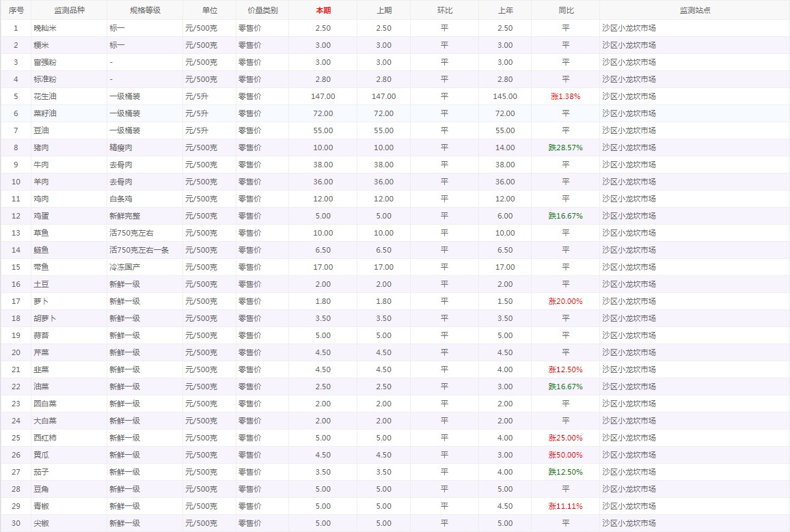Select the 145.00 last-year price cell
Screen dimensions: 790x532
[x=504, y=96]
